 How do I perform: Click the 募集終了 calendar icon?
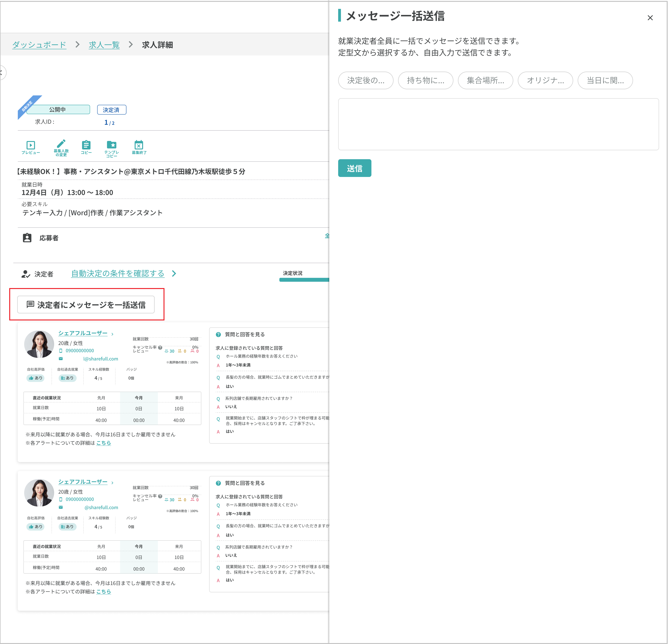pos(139,145)
